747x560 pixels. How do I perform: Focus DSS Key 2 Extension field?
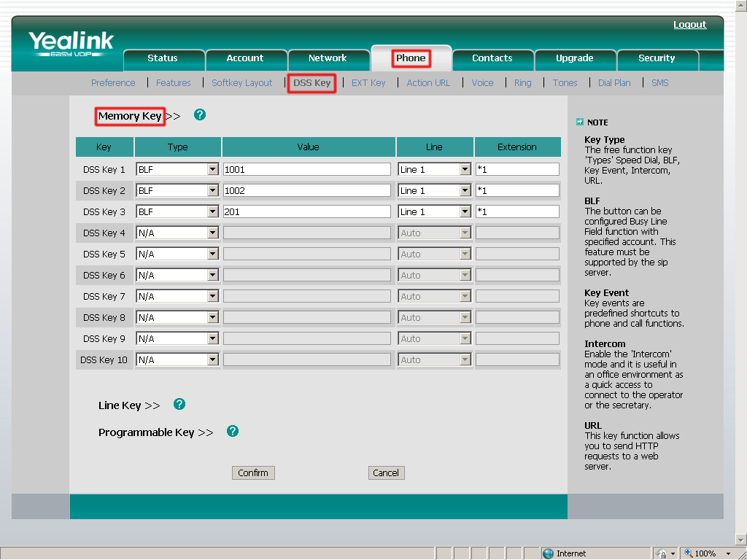(x=517, y=190)
